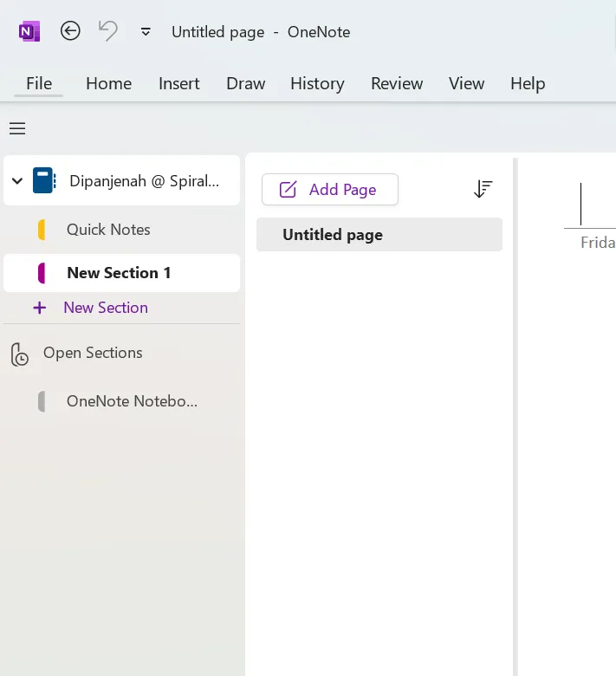Click the yellow Quick Notes section color tab
The height and width of the screenshot is (676, 616).
(42, 230)
